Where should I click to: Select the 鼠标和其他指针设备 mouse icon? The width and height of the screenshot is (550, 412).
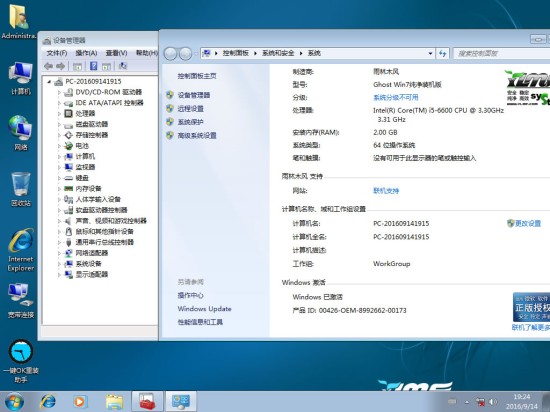click(68, 231)
